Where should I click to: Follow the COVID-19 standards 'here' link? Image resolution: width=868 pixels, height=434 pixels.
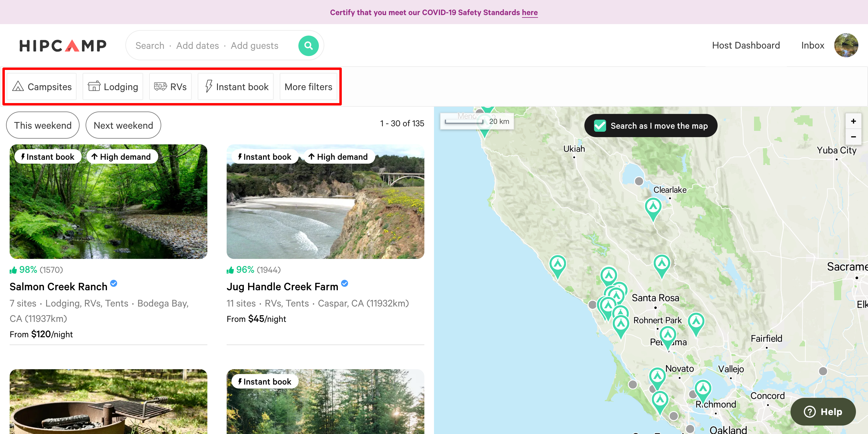pos(529,12)
